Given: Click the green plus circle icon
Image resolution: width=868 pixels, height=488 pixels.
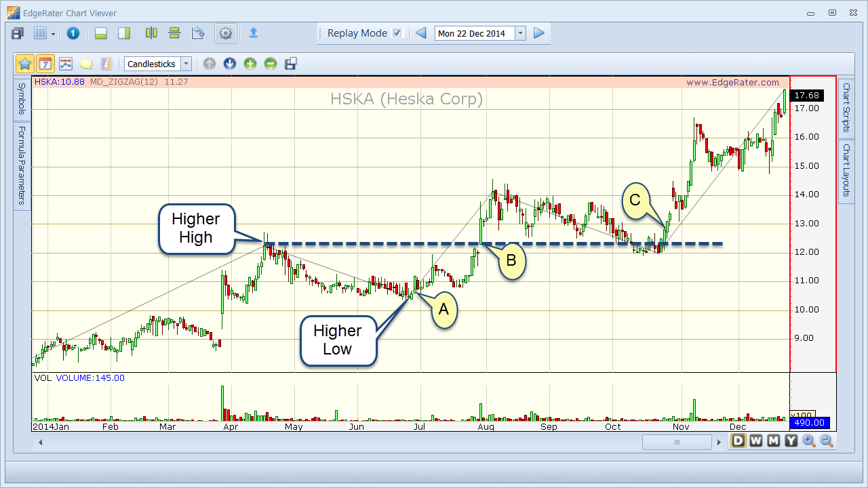Looking at the screenshot, I should (x=250, y=64).
